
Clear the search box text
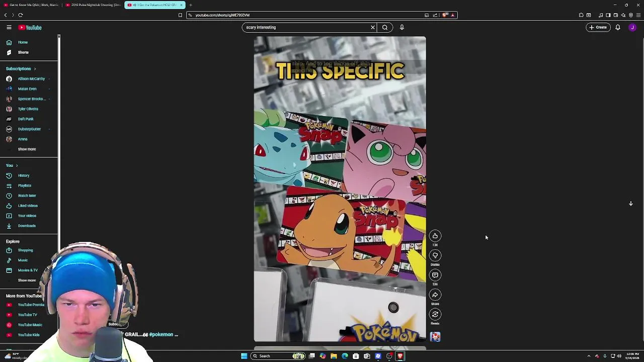coord(373,27)
